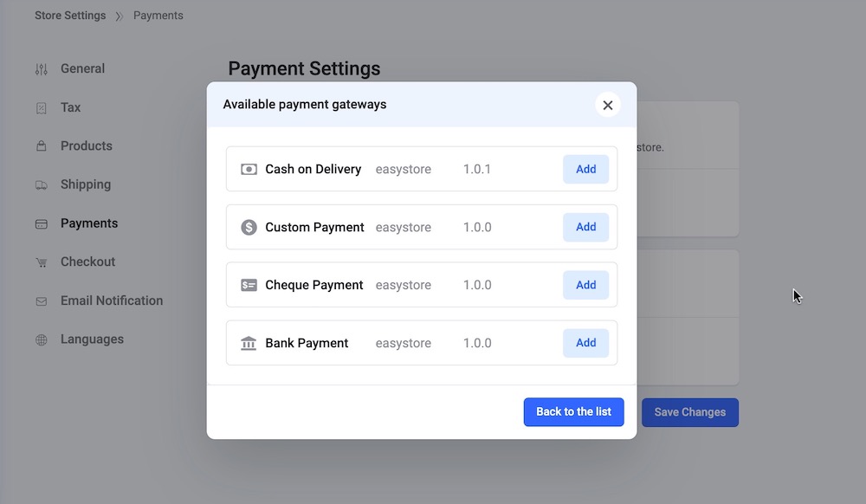This screenshot has width=866, height=504.
Task: Open Tax settings menu item
Action: point(71,107)
